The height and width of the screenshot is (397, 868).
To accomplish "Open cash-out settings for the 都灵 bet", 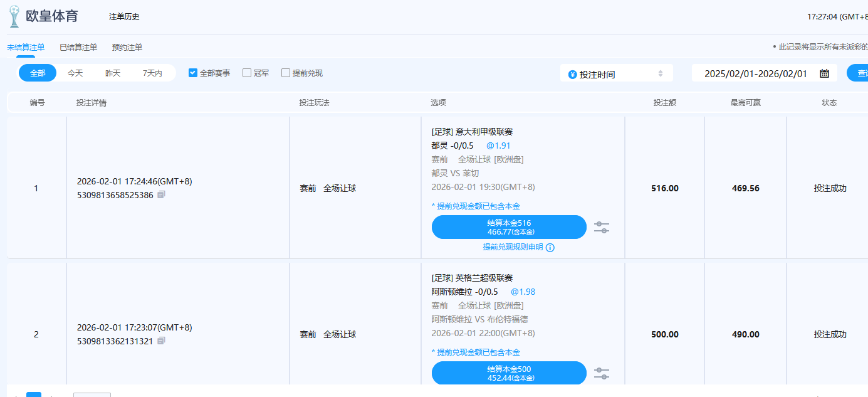I will click(x=602, y=227).
